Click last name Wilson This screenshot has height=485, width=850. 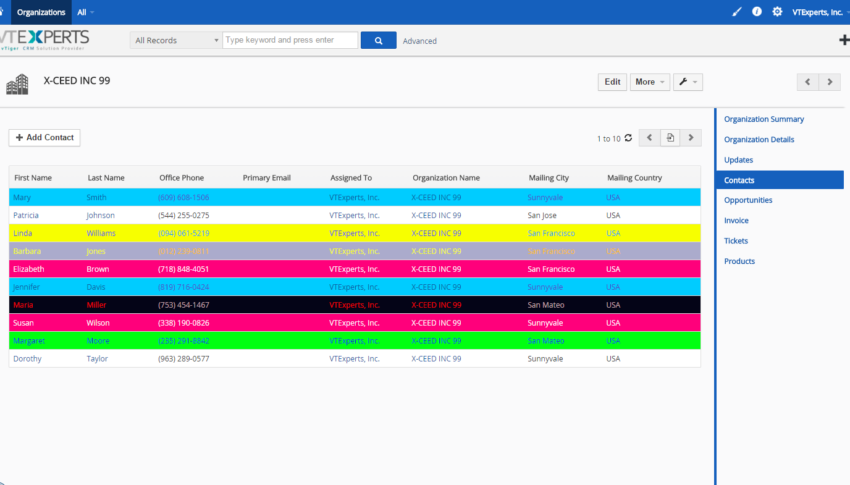(x=98, y=322)
